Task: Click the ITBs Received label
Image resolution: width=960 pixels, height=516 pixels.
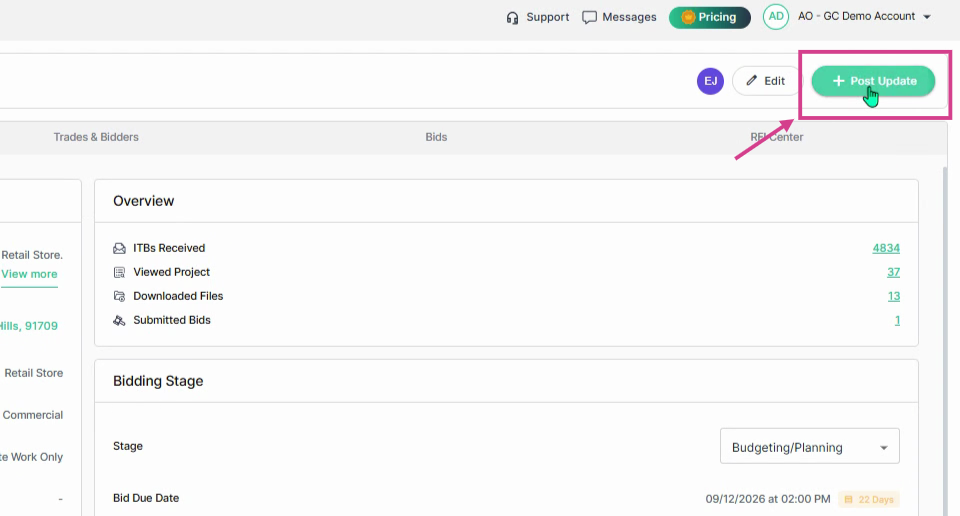Action: coord(169,248)
